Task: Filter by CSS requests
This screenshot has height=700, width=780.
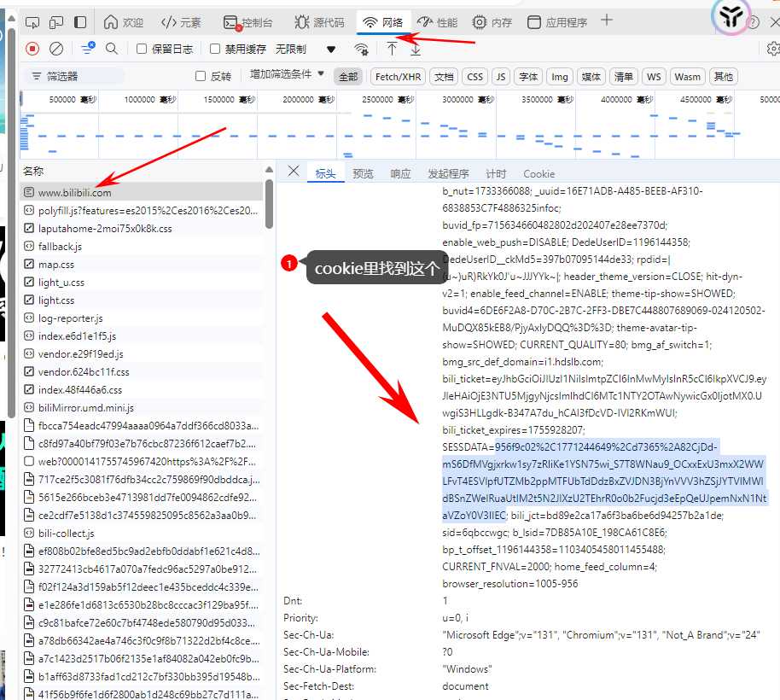Action: coord(475,77)
